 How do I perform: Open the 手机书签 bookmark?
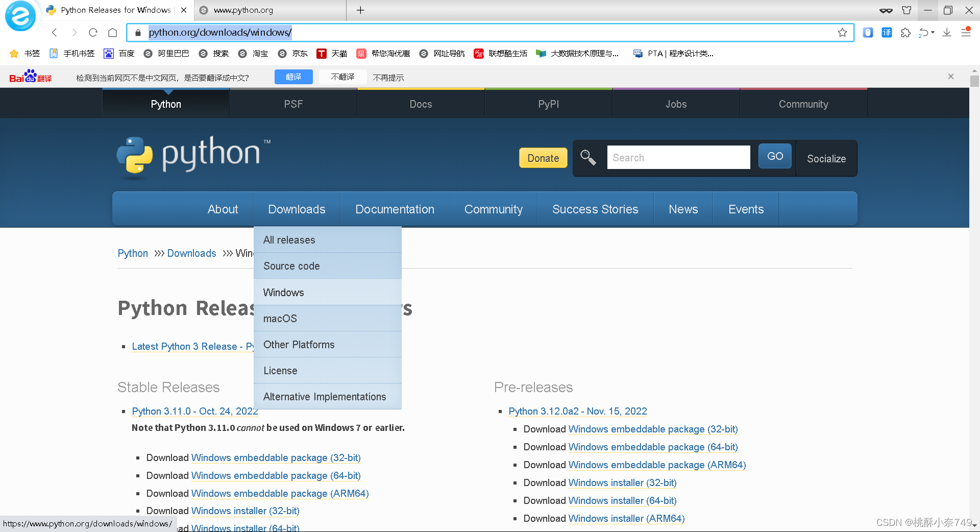tap(72, 54)
